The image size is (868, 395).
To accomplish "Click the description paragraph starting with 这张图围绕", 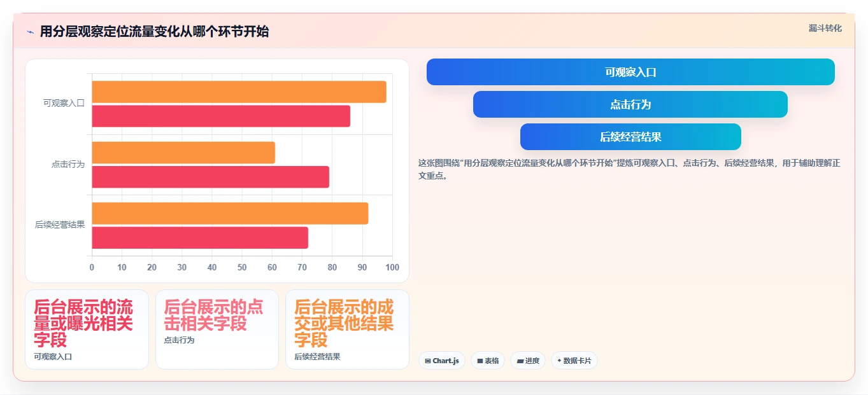I will tap(629, 169).
